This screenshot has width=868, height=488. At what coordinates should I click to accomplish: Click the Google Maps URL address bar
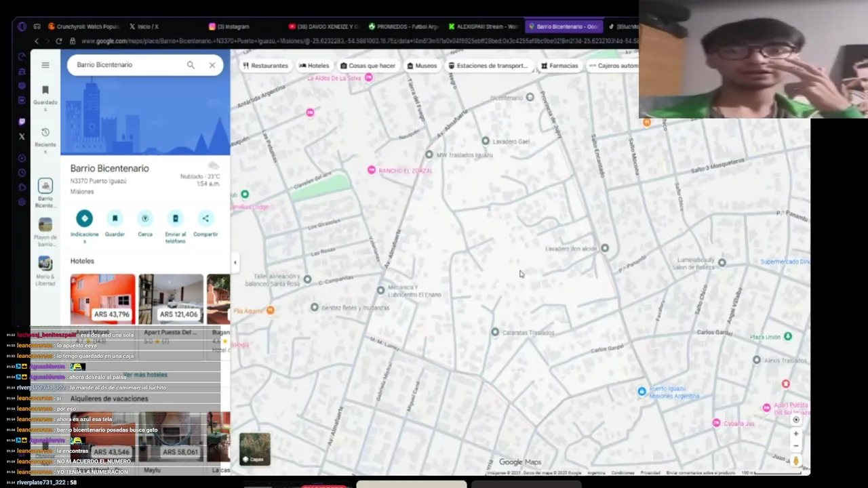(x=358, y=41)
